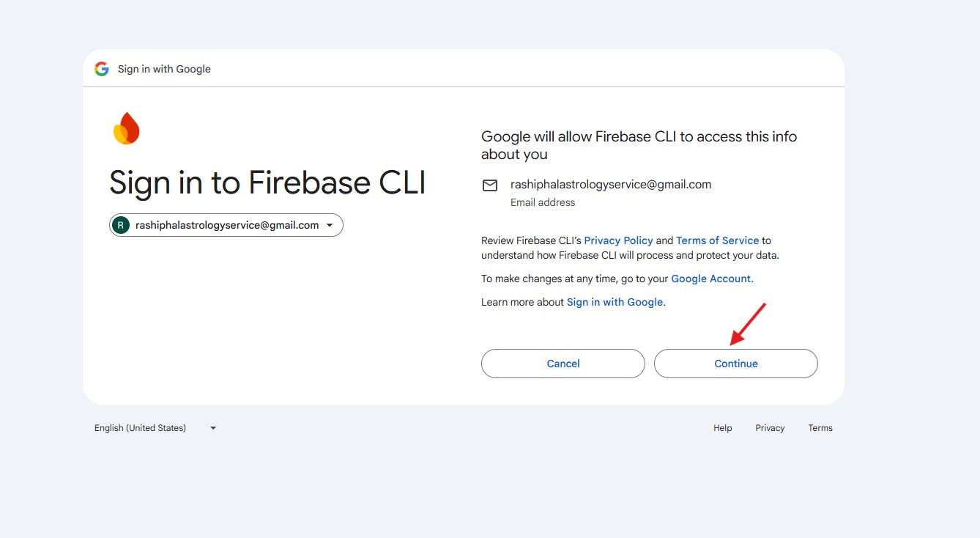Open the Sign in with Google learn-more link

pyautogui.click(x=615, y=302)
